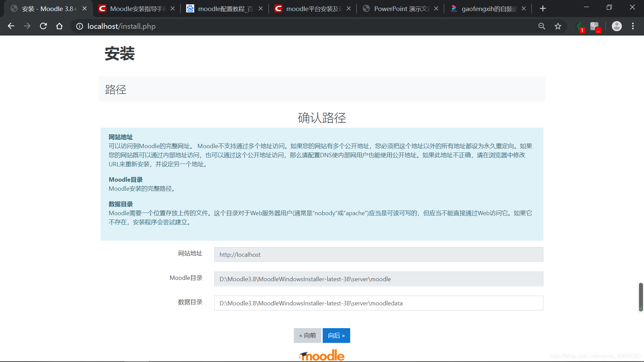Open a new tab with the plus button
Viewport: 644px width, 362px height.
(543, 9)
